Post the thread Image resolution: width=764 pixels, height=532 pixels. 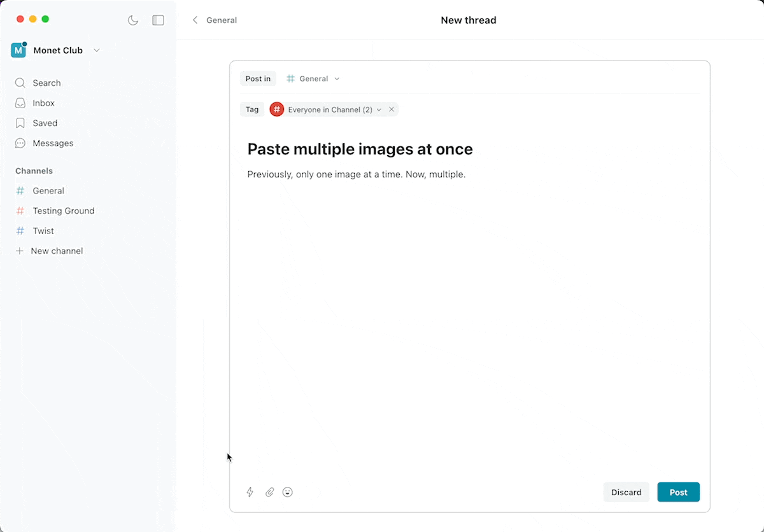[679, 492]
